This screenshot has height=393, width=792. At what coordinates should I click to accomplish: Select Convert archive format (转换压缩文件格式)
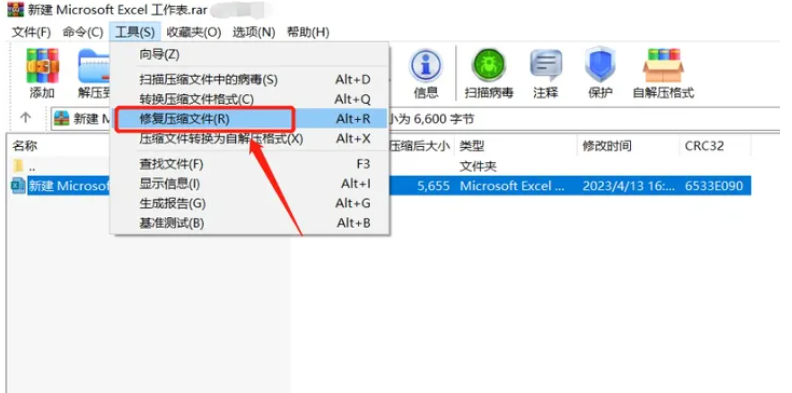click(x=250, y=99)
